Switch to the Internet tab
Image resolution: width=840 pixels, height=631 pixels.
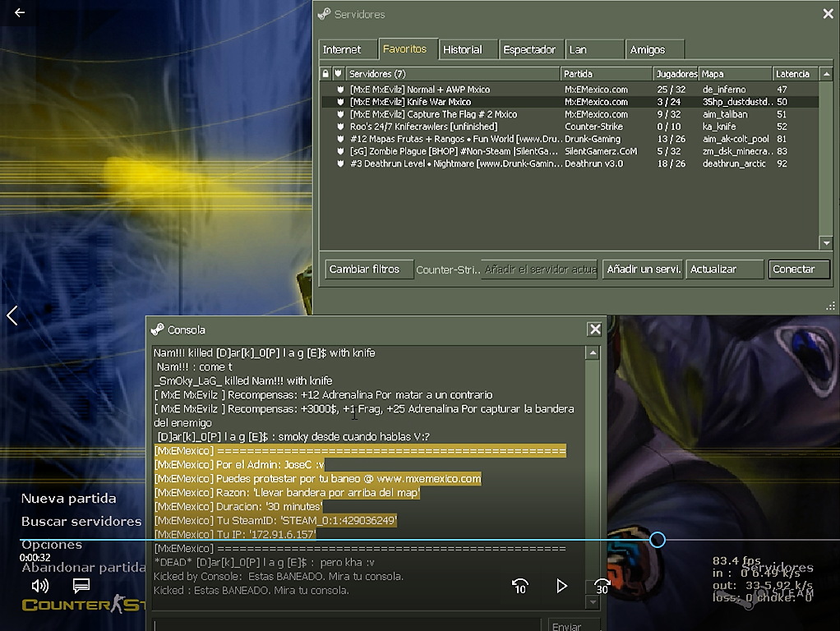click(x=348, y=50)
